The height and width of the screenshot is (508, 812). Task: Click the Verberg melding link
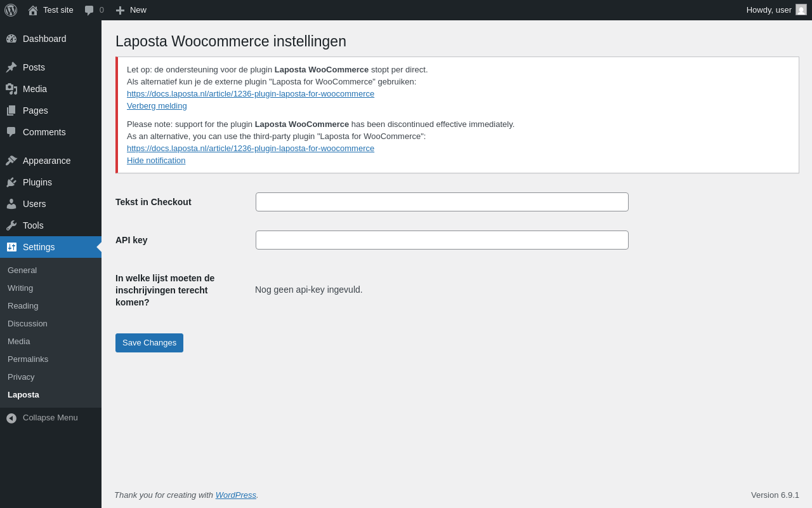coord(157,106)
